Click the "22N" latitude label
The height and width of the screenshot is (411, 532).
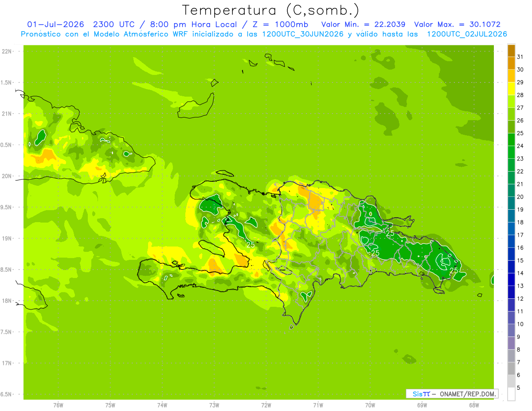point(7,51)
